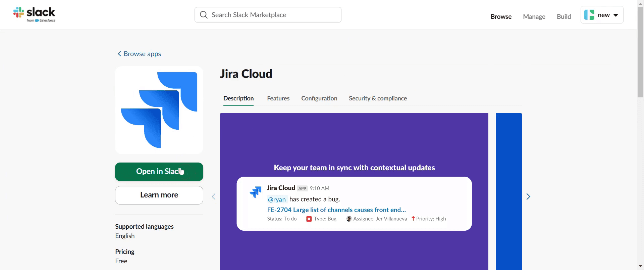Image resolution: width=644 pixels, height=270 pixels.
Task: Click the red High priority arrow icon
Action: [x=413, y=219]
